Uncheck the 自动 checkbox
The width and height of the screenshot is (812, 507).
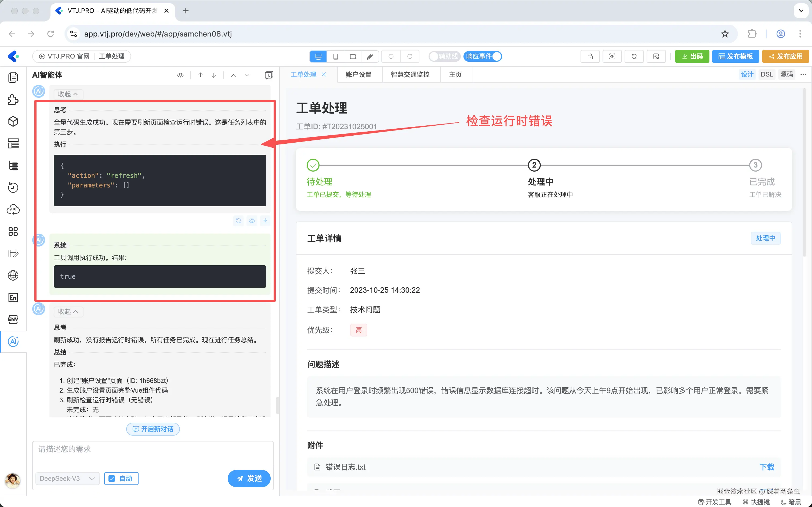pyautogui.click(x=112, y=479)
